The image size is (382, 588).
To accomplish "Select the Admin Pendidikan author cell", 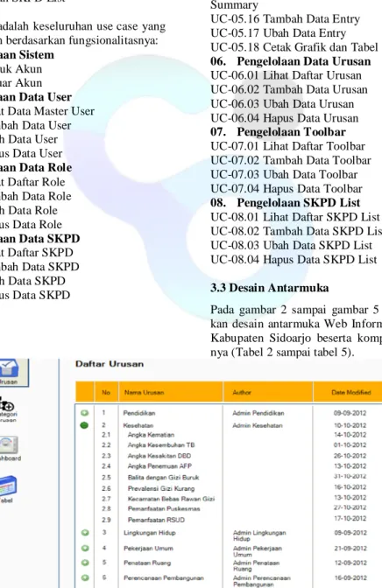I will [258, 413].
